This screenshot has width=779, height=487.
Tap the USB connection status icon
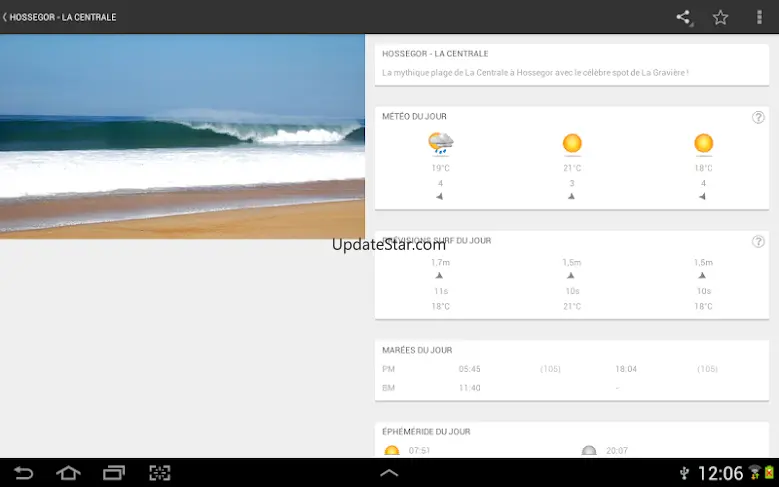pyautogui.click(x=684, y=473)
